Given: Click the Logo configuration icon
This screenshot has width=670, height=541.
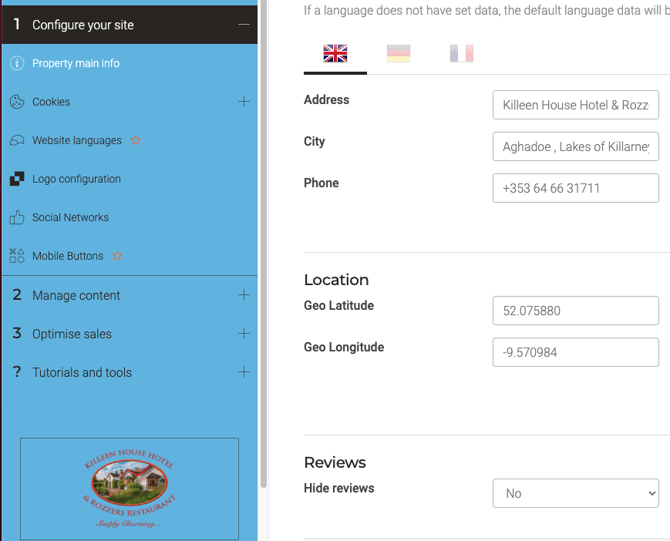Looking at the screenshot, I should pos(17,179).
